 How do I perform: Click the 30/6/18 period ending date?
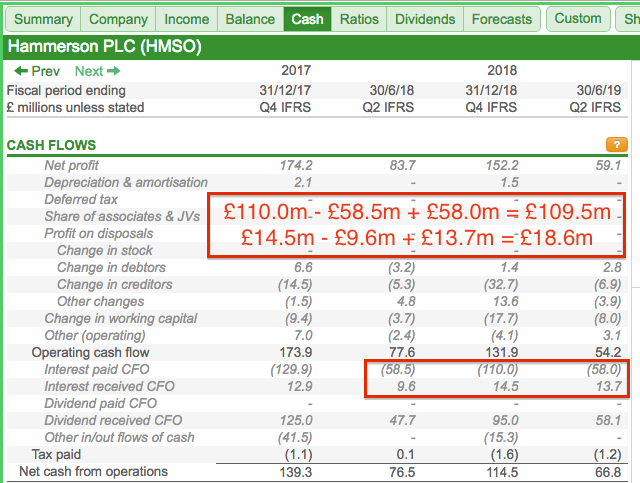(392, 90)
